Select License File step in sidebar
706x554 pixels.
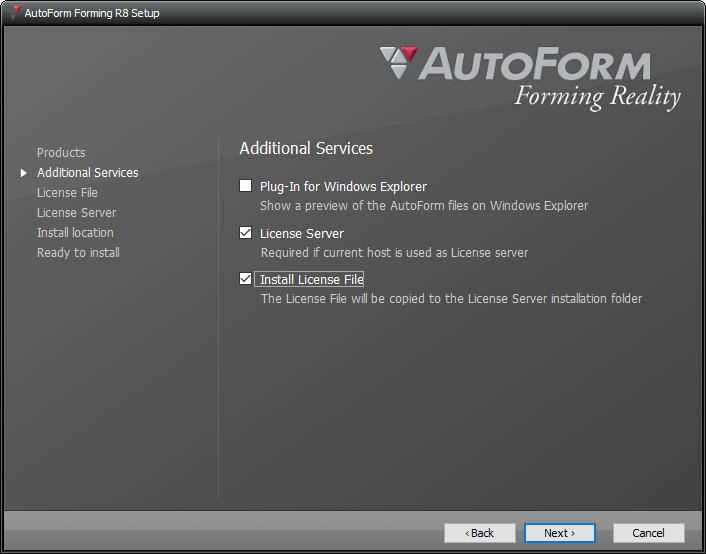pyautogui.click(x=67, y=192)
